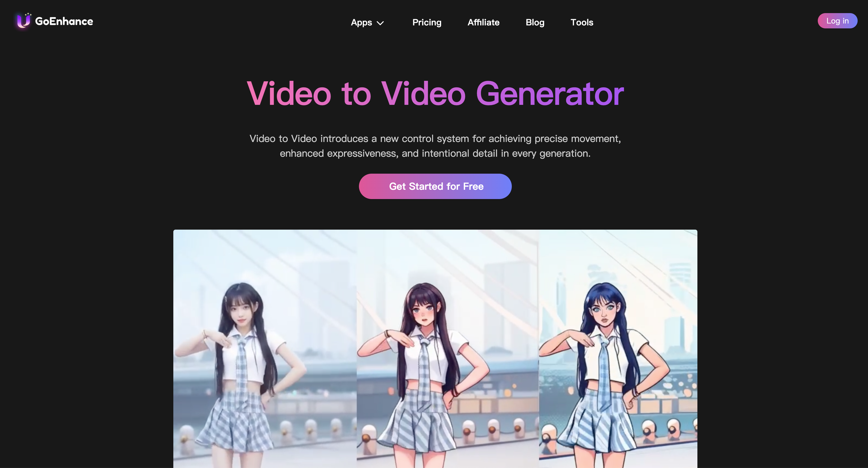
Task: Click the Video to Video heading link
Action: click(x=435, y=93)
